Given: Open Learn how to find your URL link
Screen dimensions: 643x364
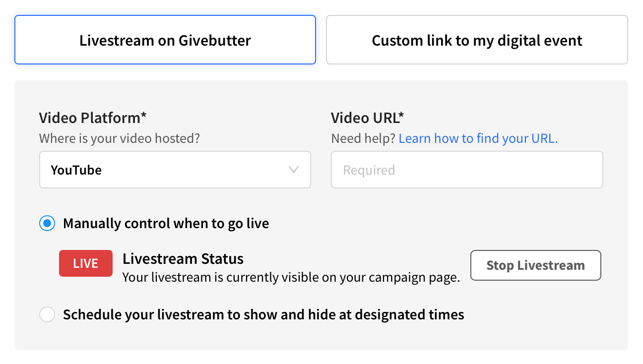Looking at the screenshot, I should (x=478, y=138).
